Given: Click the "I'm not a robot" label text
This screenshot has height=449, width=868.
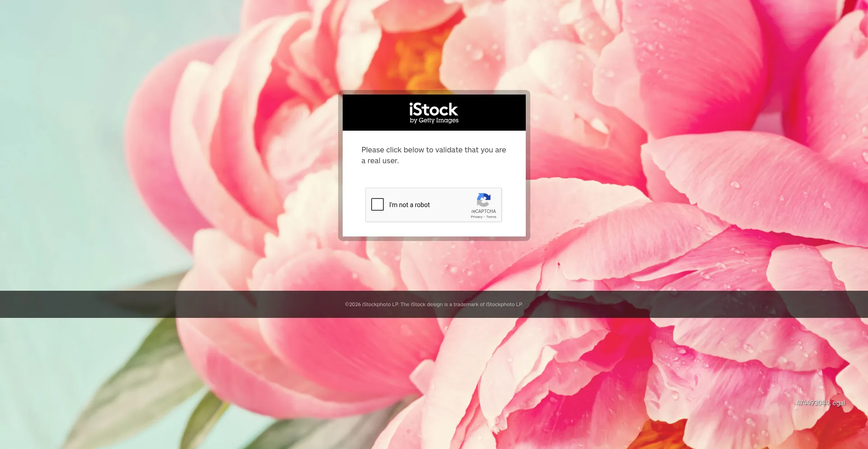Looking at the screenshot, I should pos(410,204).
